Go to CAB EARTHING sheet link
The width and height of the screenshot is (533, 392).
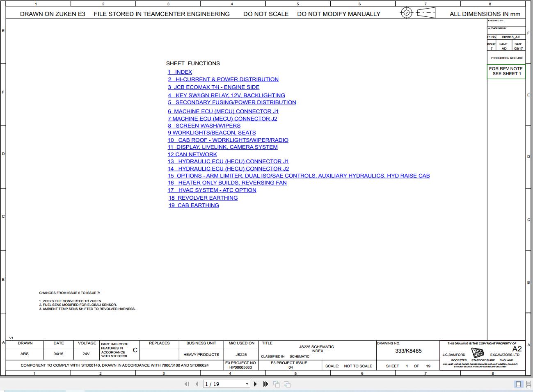click(193, 205)
